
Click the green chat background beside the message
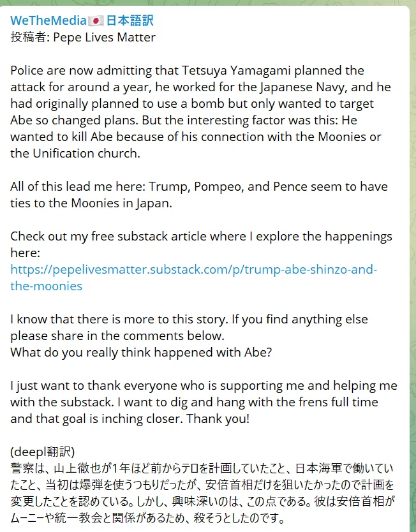tap(413, 272)
